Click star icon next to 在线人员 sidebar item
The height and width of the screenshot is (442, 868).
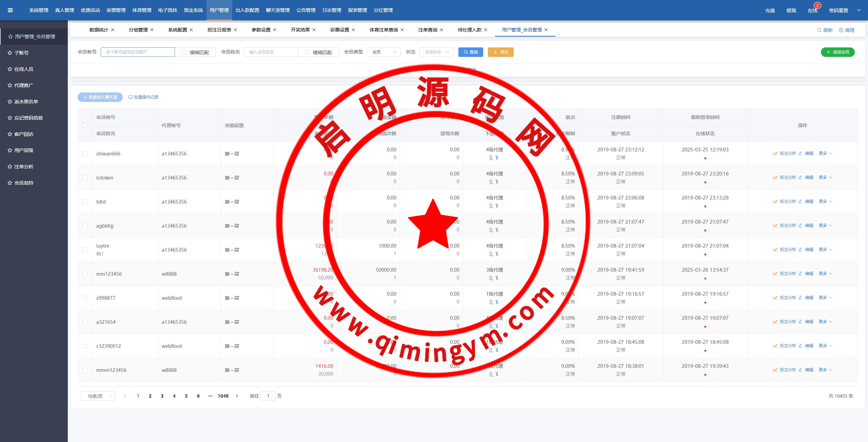(x=10, y=69)
